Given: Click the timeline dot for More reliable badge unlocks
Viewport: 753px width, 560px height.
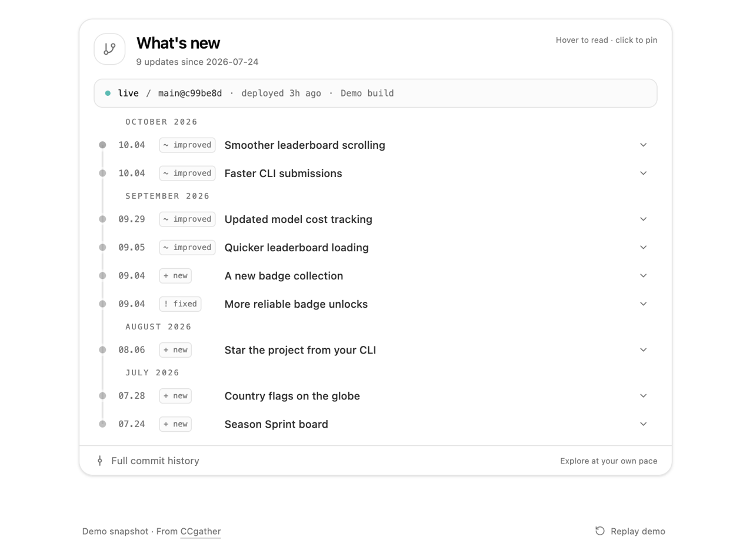Looking at the screenshot, I should [x=102, y=304].
